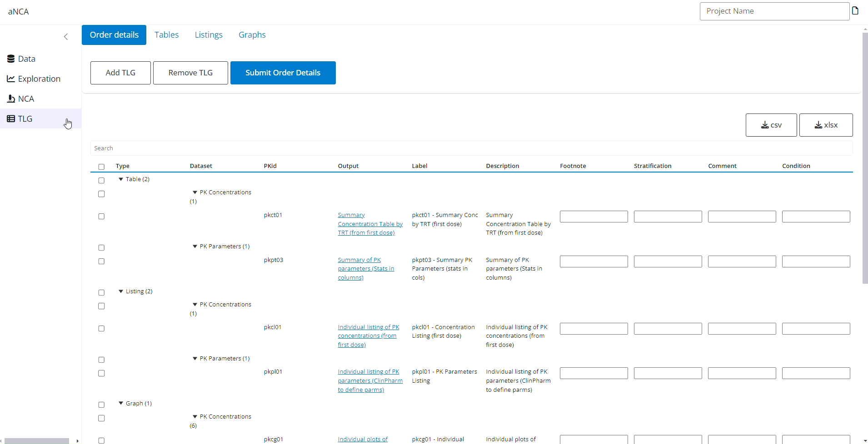Open the NCA module from sidebar

tap(26, 99)
